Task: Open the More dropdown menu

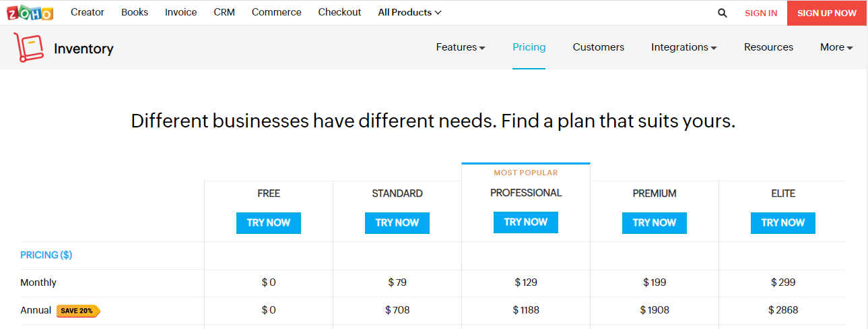Action: [x=836, y=47]
